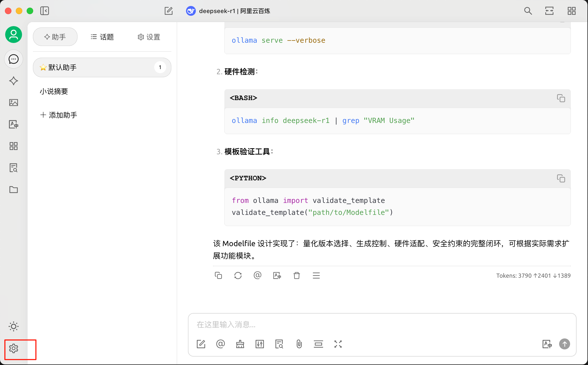Click the green user avatar
This screenshot has width=588, height=365.
tap(14, 35)
